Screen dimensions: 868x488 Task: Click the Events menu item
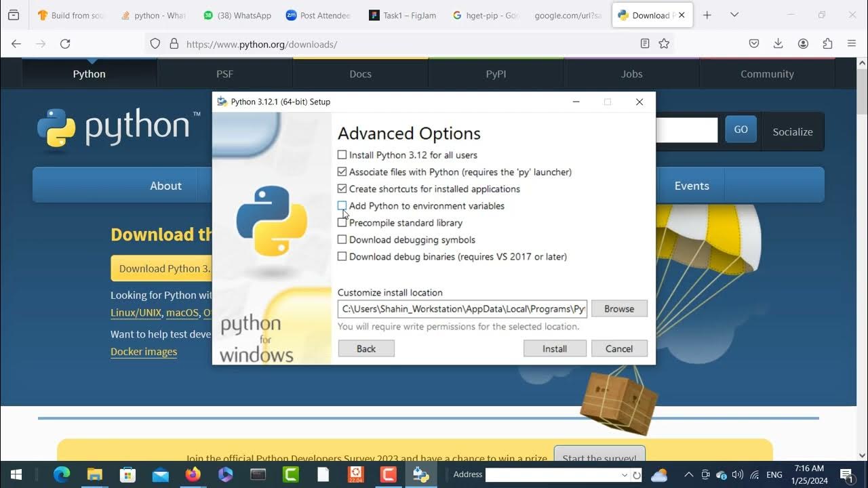coord(692,186)
